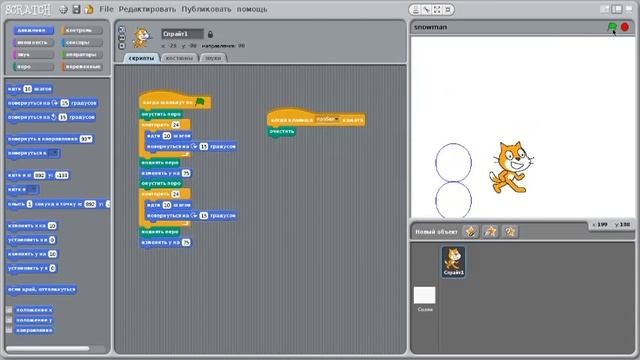This screenshot has height=360, width=640.
Task: Click the sprite name field Спрайт1
Action: click(x=182, y=34)
